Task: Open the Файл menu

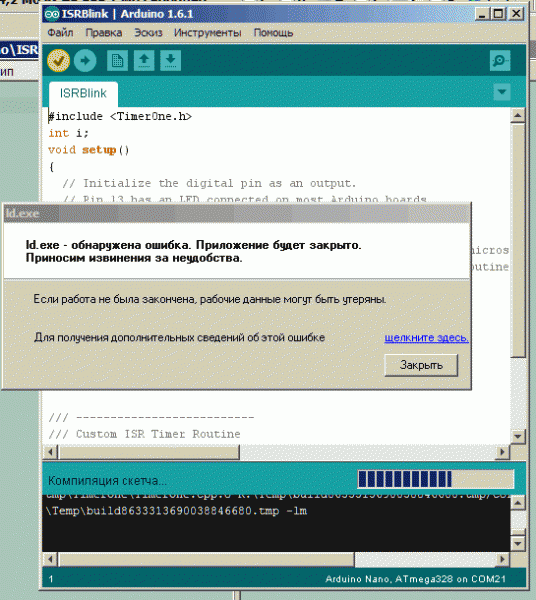Action: (60, 33)
